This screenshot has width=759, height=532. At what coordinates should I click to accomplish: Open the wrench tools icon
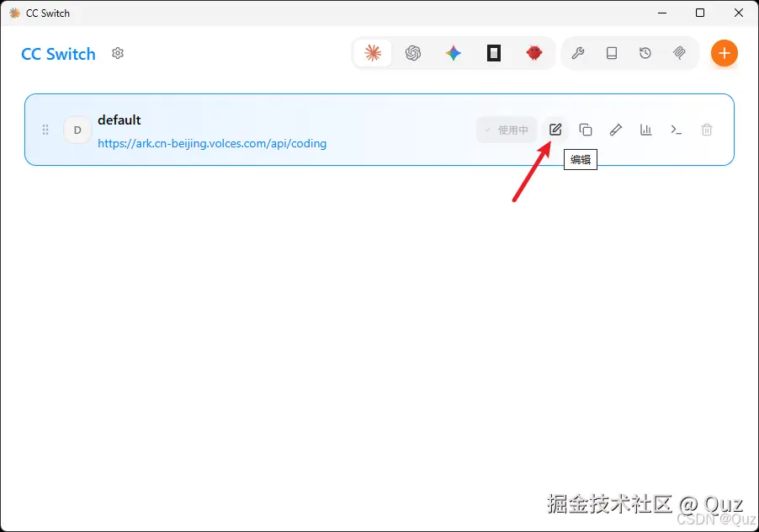[x=578, y=53]
